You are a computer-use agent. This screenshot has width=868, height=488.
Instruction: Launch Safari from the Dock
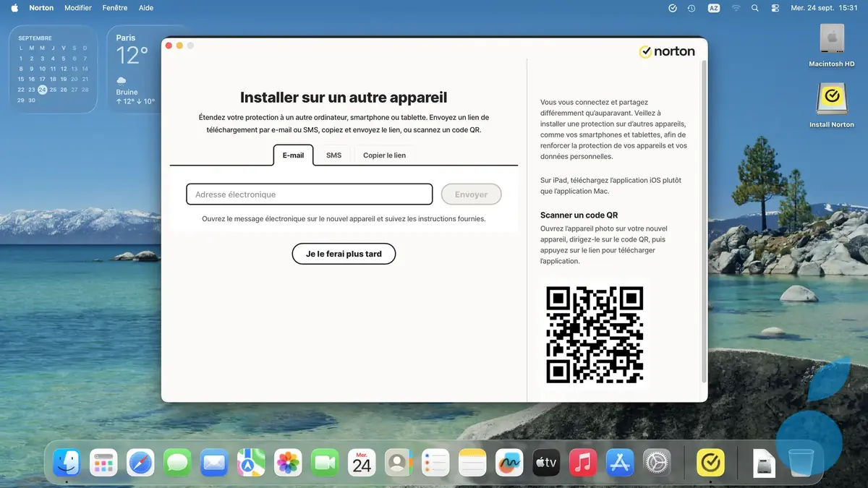pos(140,462)
